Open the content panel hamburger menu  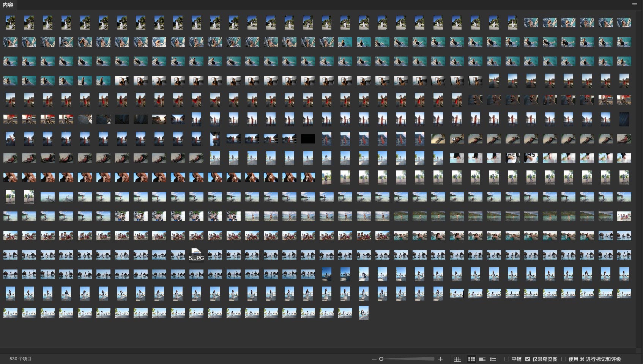(635, 5)
